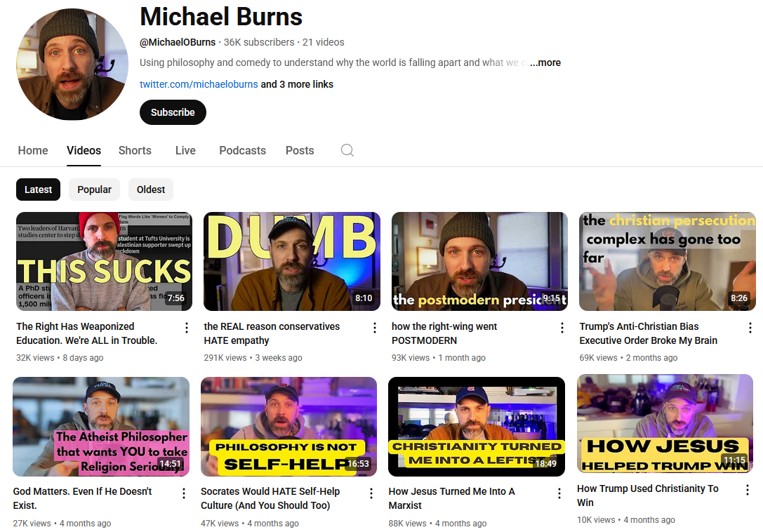Open the twitter.com/michaeloburns link

tap(199, 84)
